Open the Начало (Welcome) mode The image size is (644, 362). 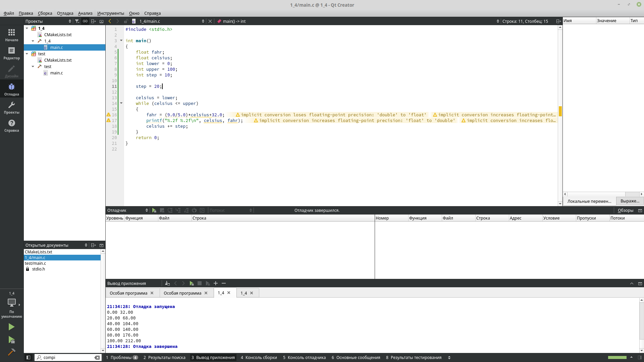tap(12, 35)
